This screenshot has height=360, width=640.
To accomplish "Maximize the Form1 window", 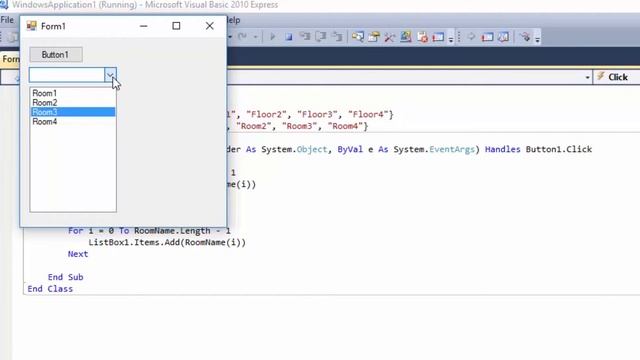I will coord(176,26).
